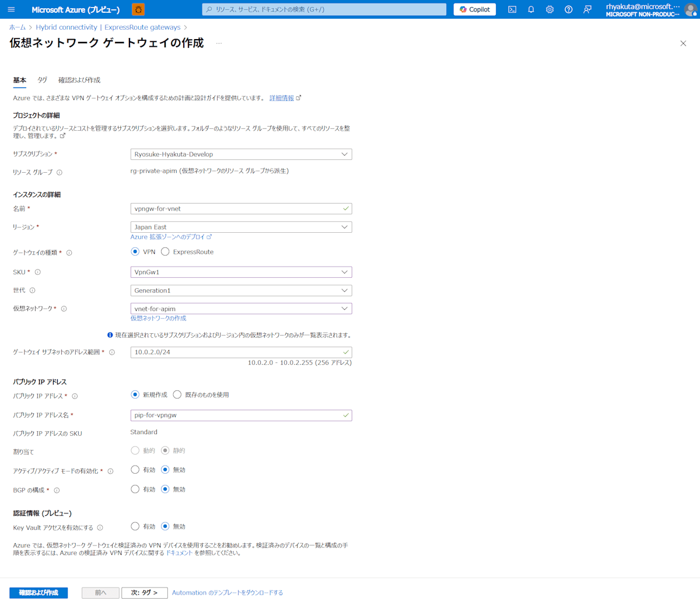Click info icon beside パブリック IP アドレス label

point(75,396)
